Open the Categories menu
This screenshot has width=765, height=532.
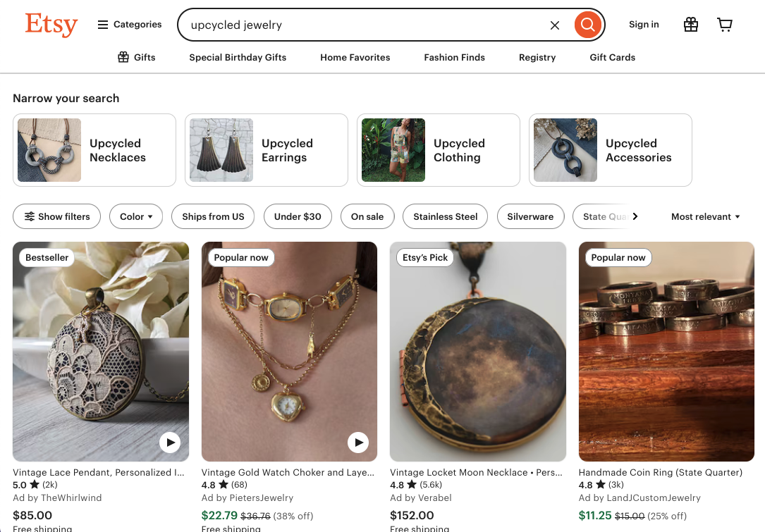[130, 25]
